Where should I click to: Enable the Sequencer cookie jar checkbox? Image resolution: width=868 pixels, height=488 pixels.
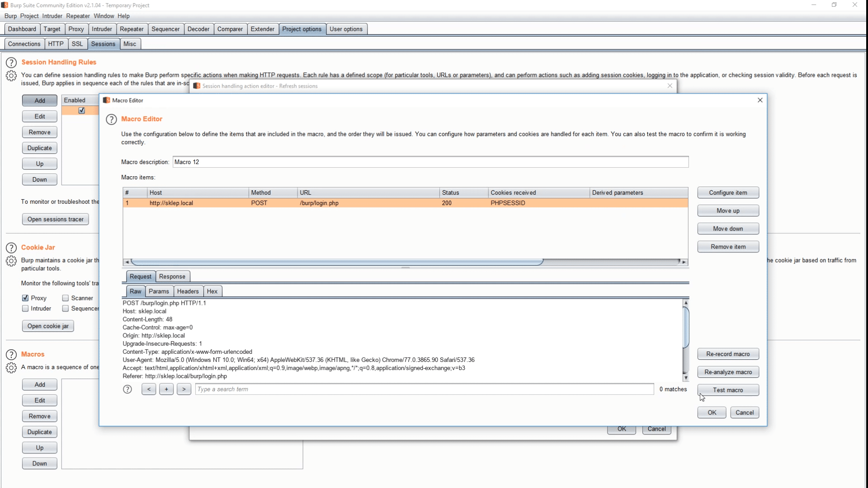pyautogui.click(x=66, y=309)
